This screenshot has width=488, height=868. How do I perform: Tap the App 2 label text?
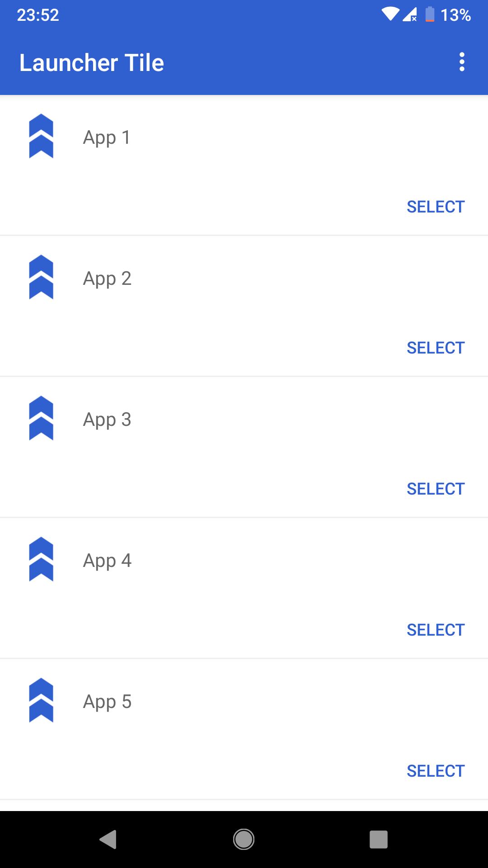pyautogui.click(x=107, y=278)
